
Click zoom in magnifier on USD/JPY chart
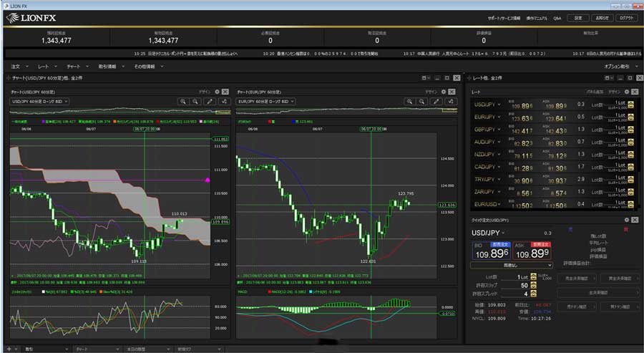click(183, 102)
